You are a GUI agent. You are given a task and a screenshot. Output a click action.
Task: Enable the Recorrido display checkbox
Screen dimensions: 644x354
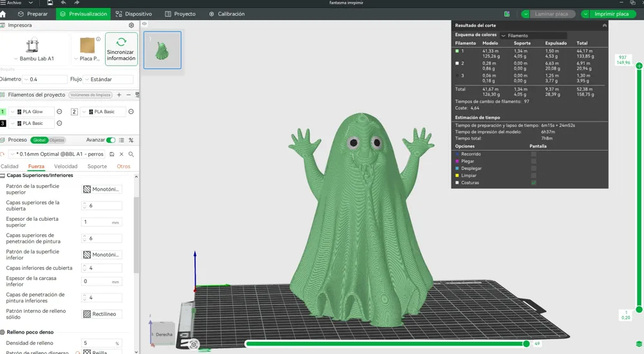click(x=533, y=154)
